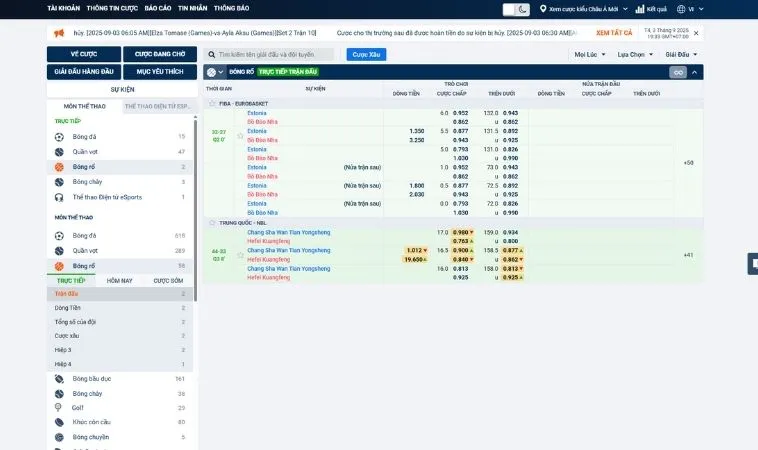This screenshot has height=450, width=758.
Task: Click the Xem Tất Cả link
Action: (x=614, y=32)
